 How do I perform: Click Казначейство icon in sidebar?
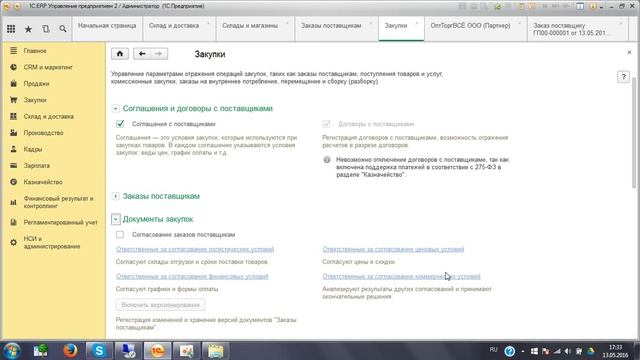pos(13,182)
